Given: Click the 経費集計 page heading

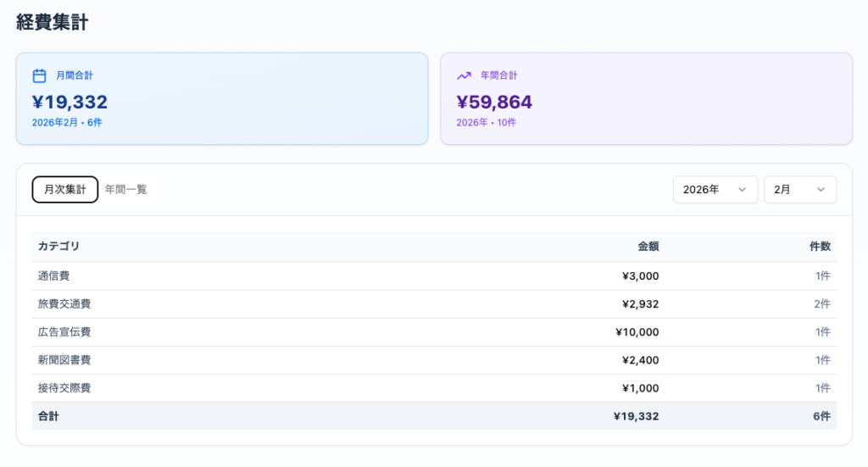Looking at the screenshot, I should pos(53,23).
